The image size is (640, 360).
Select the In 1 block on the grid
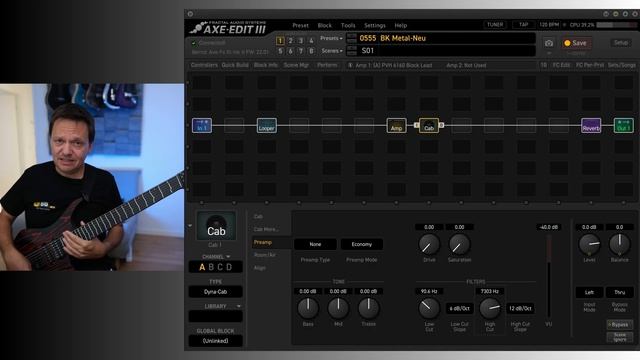(202, 125)
